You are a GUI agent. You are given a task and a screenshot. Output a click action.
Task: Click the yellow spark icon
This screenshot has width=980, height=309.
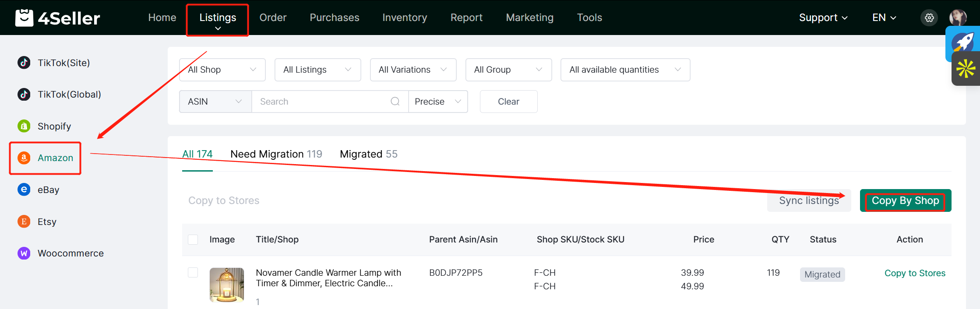(966, 69)
